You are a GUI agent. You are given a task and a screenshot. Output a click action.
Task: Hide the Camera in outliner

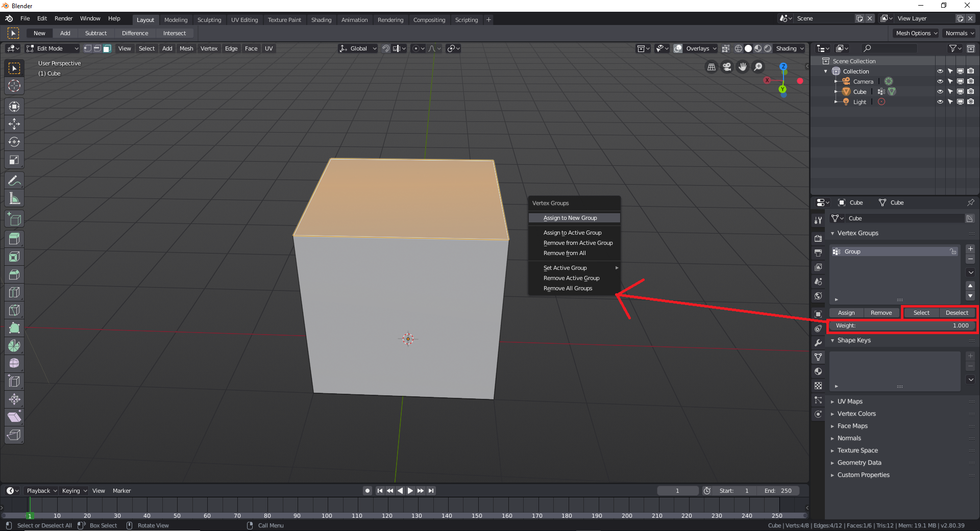coord(940,82)
